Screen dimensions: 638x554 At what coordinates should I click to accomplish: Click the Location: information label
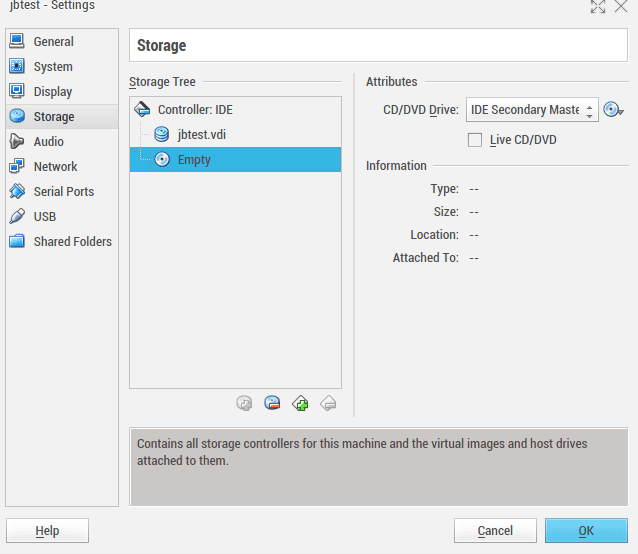click(x=435, y=235)
